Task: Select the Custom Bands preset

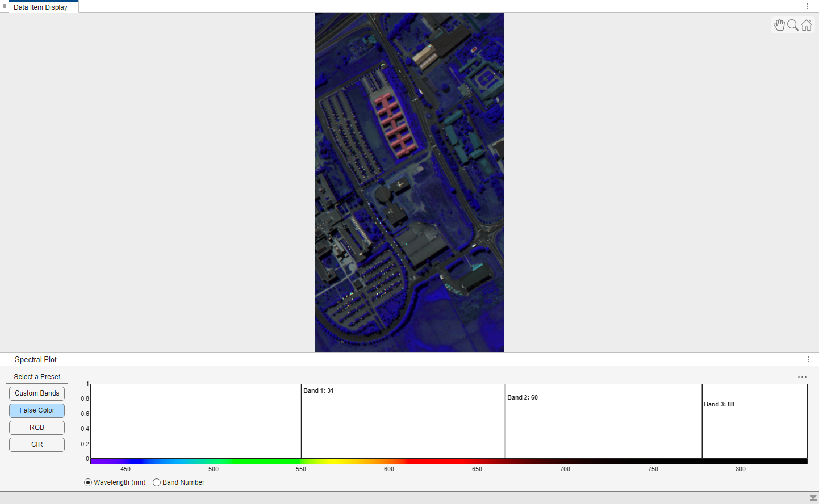Action: tap(36, 393)
